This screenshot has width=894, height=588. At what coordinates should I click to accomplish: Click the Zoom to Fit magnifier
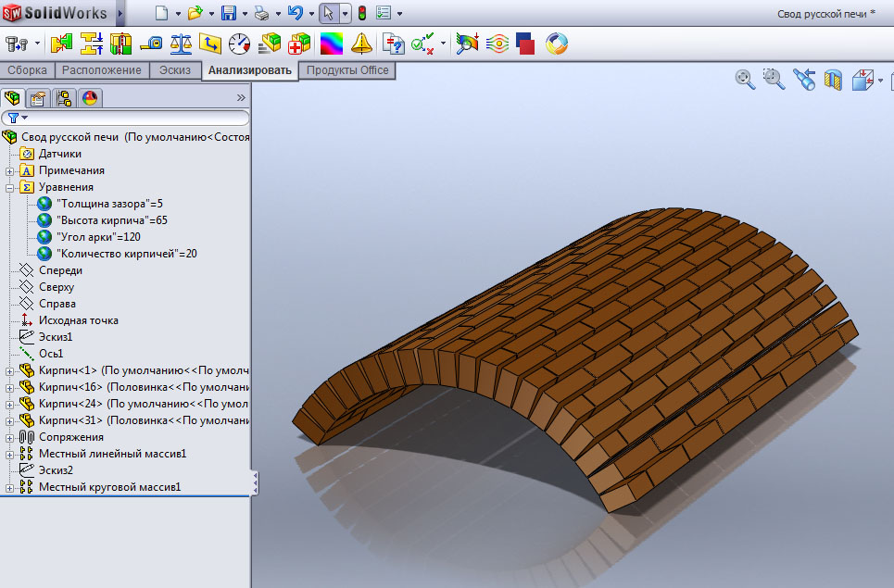coord(745,80)
